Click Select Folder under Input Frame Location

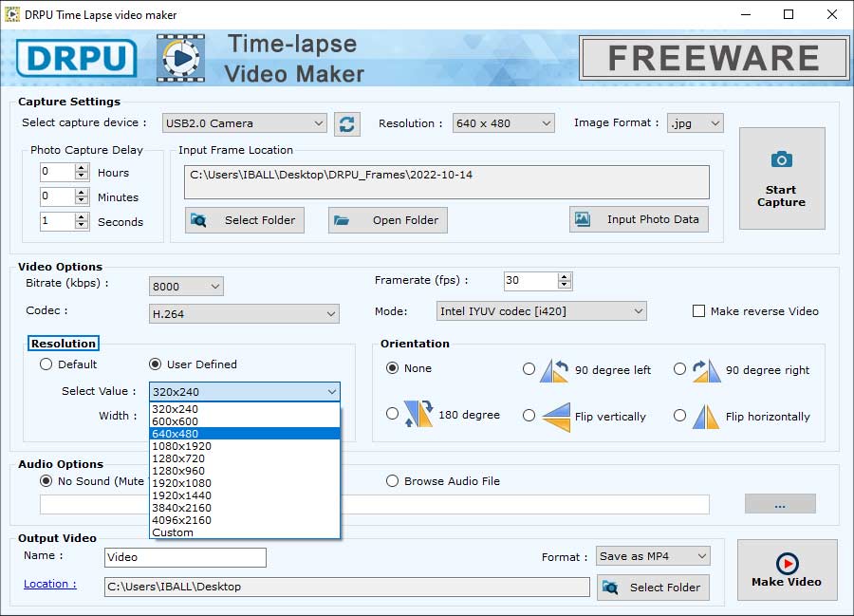[245, 220]
